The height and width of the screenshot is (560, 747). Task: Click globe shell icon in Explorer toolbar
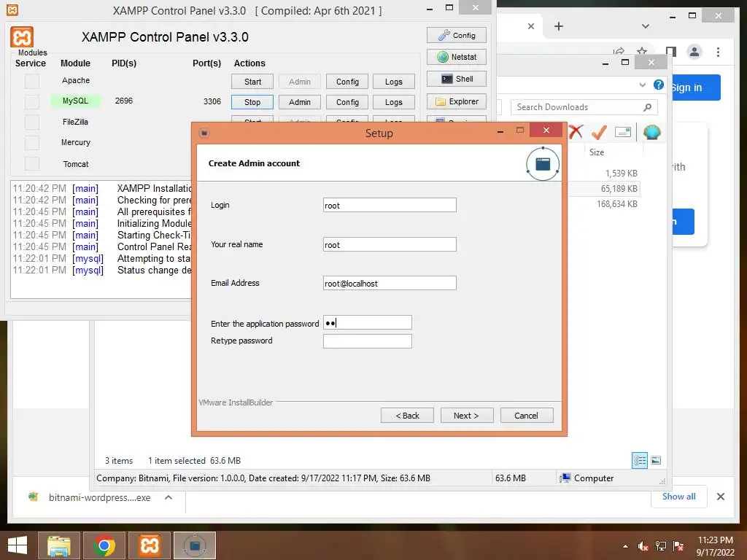tap(651, 132)
